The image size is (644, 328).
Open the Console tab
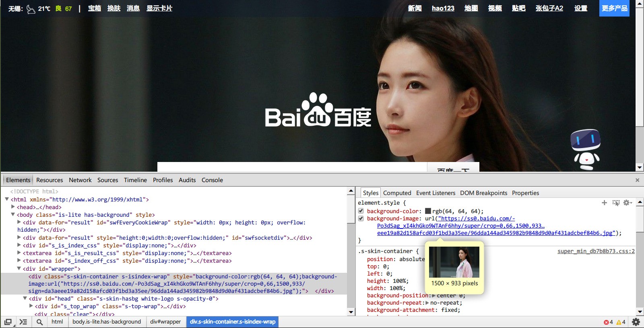point(212,180)
